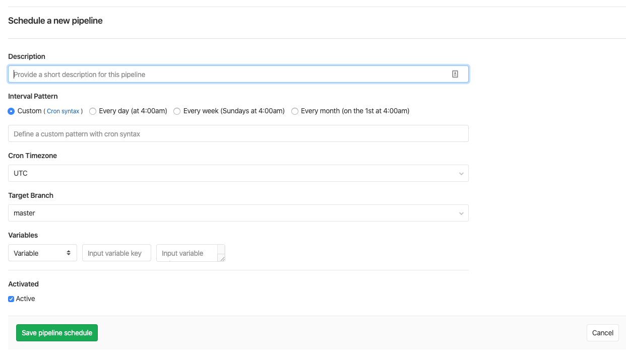This screenshot has height=364, width=626.
Task: Select the "Every month" interval option
Action: coord(295,111)
